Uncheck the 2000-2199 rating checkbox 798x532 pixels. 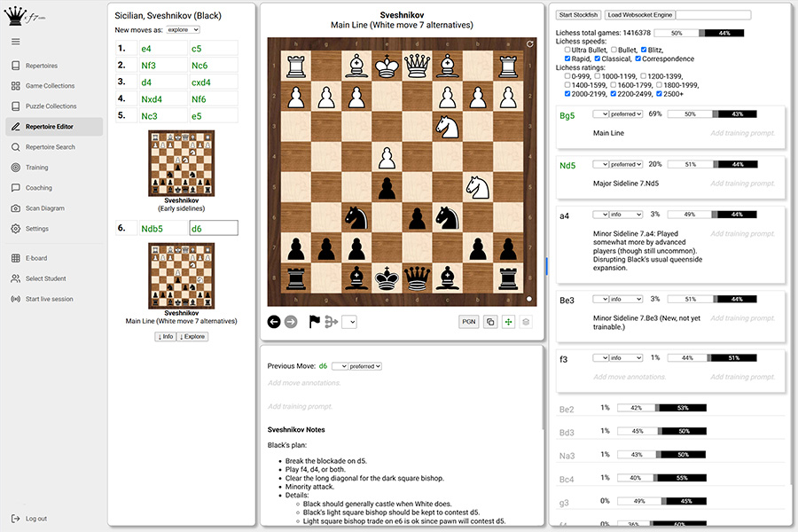[567, 94]
